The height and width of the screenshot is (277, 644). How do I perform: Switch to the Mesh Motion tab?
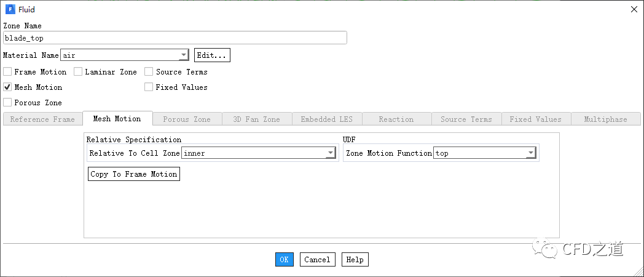click(x=117, y=119)
